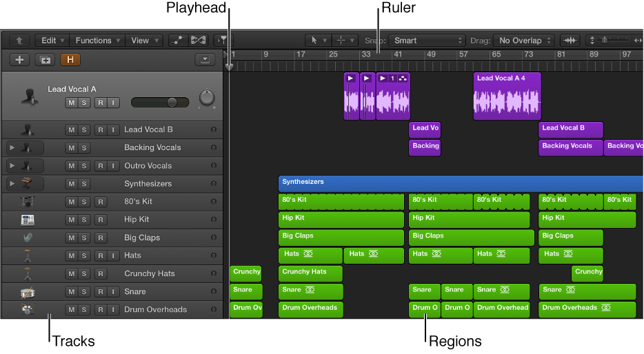
Task: Open the catch playhead filter button
Action: pos(223,40)
